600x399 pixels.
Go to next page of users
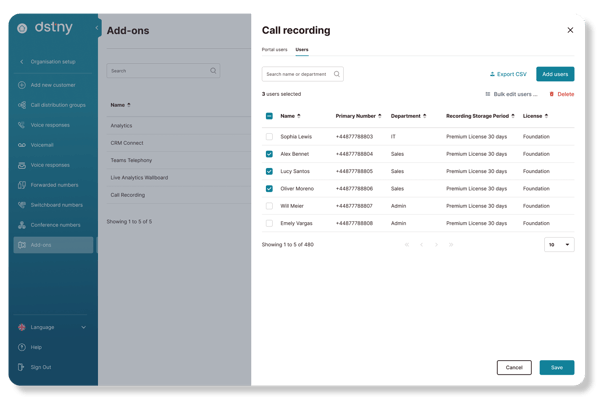point(436,244)
